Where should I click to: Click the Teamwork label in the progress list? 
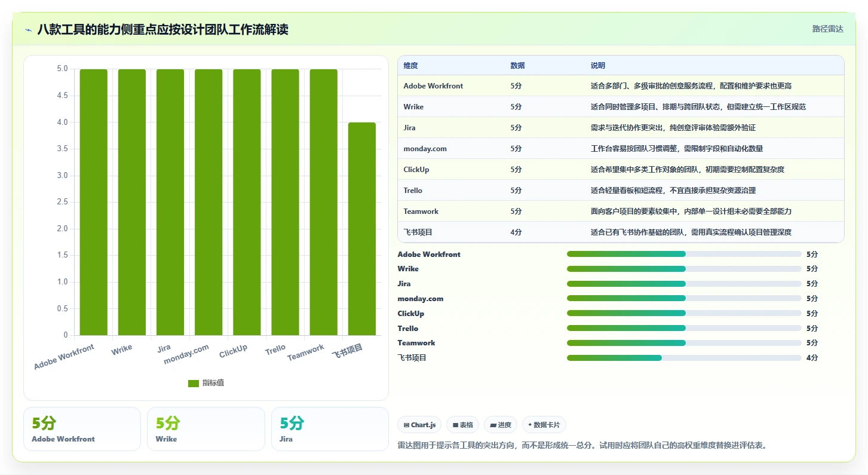coord(416,343)
